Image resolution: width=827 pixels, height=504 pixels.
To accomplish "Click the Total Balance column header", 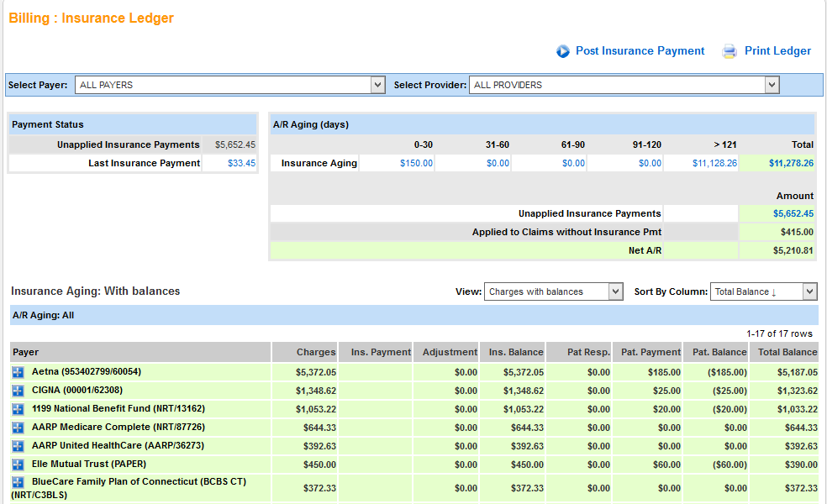I will pyautogui.click(x=787, y=352).
